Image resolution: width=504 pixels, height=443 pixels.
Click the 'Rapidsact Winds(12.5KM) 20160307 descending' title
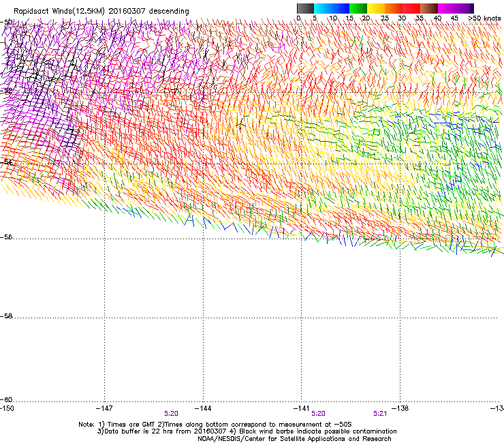tap(101, 12)
